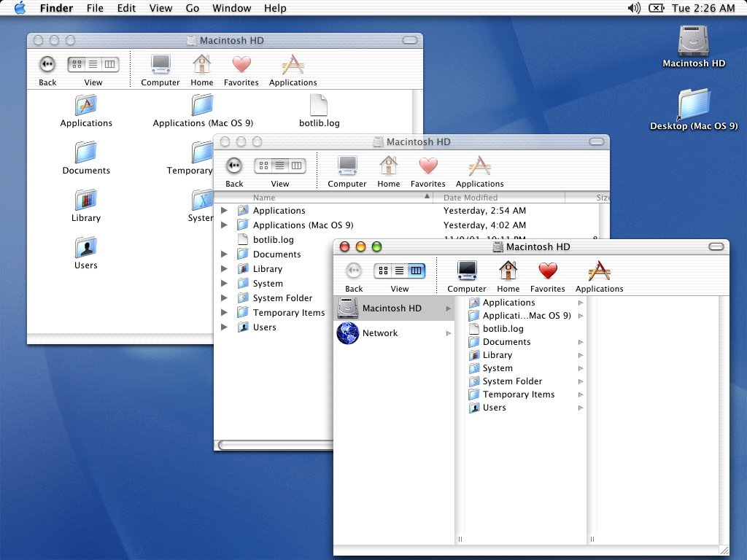This screenshot has width=747, height=560.
Task: Click the Home toolbar icon
Action: (508, 273)
